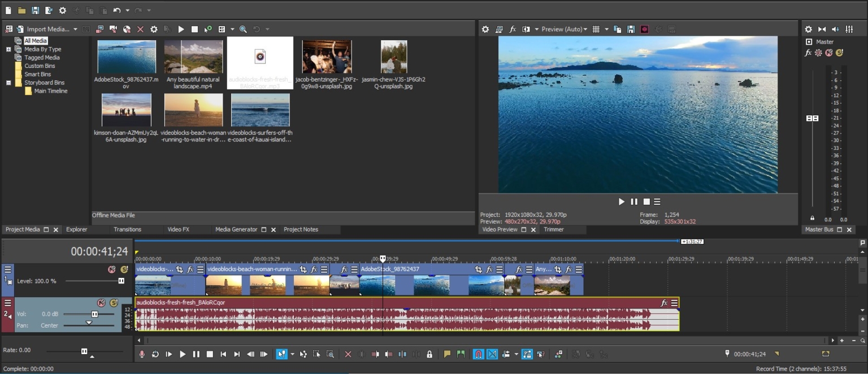The image size is (868, 374).
Task: Expand the Media By Type tree node
Action: [8, 49]
